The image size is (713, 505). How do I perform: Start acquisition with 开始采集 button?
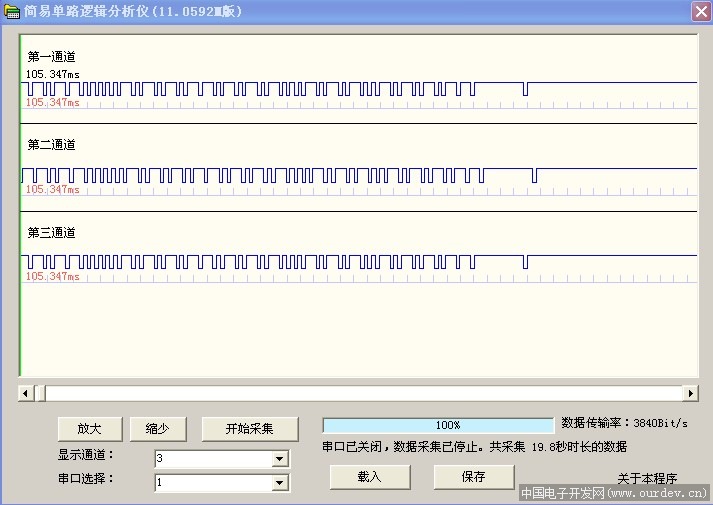pos(250,429)
